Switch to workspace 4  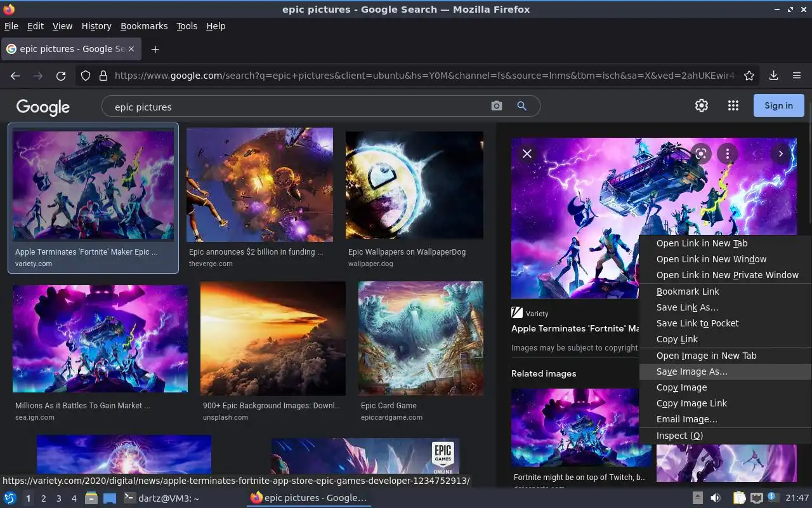74,498
